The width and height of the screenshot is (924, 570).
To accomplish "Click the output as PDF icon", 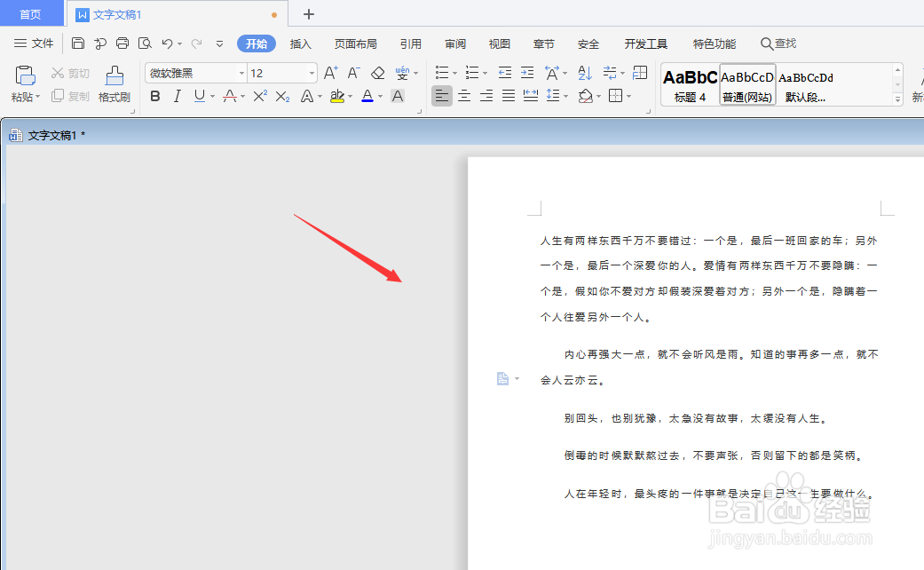I will (x=100, y=43).
